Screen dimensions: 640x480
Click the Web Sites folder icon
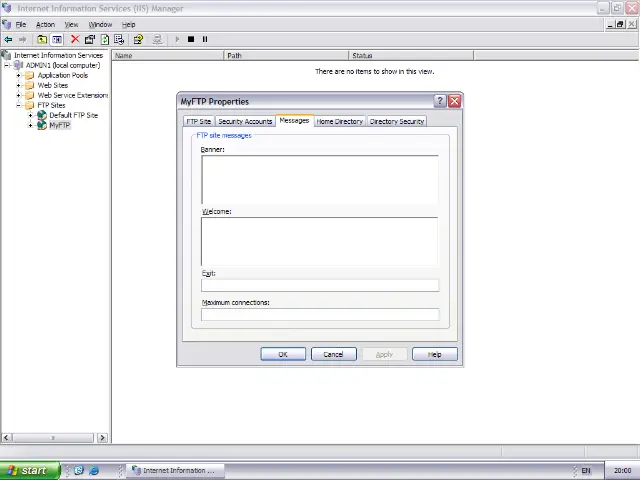click(29, 85)
